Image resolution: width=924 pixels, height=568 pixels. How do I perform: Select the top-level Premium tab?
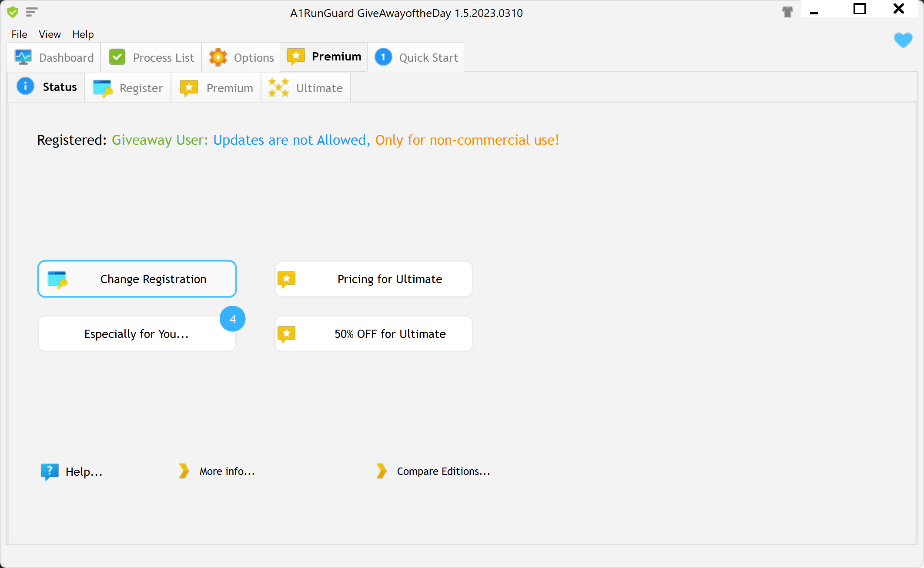pyautogui.click(x=324, y=57)
